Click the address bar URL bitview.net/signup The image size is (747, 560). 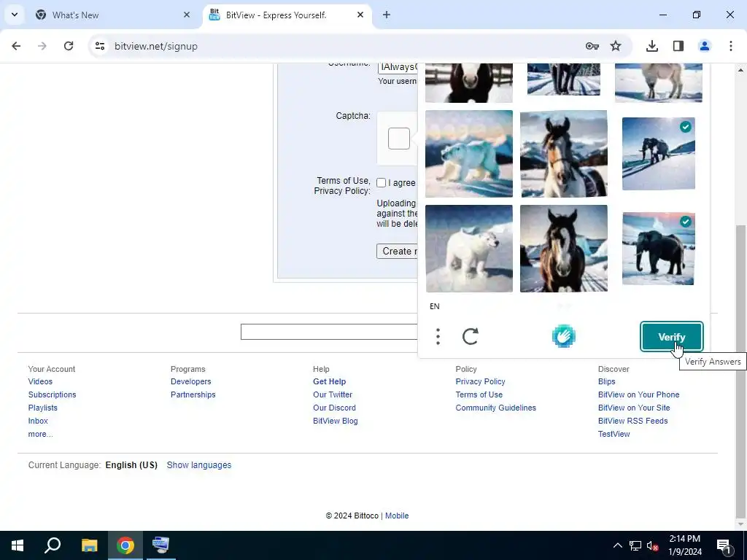[x=156, y=46]
